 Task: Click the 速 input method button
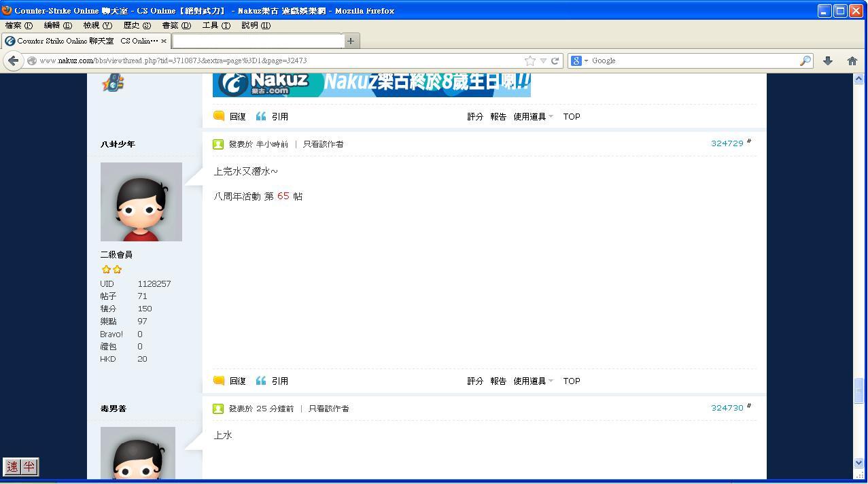[x=12, y=467]
